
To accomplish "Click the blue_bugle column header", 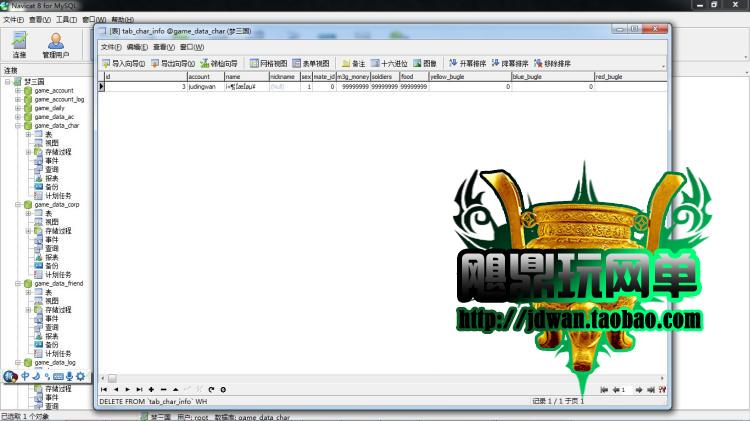I will 552,77.
